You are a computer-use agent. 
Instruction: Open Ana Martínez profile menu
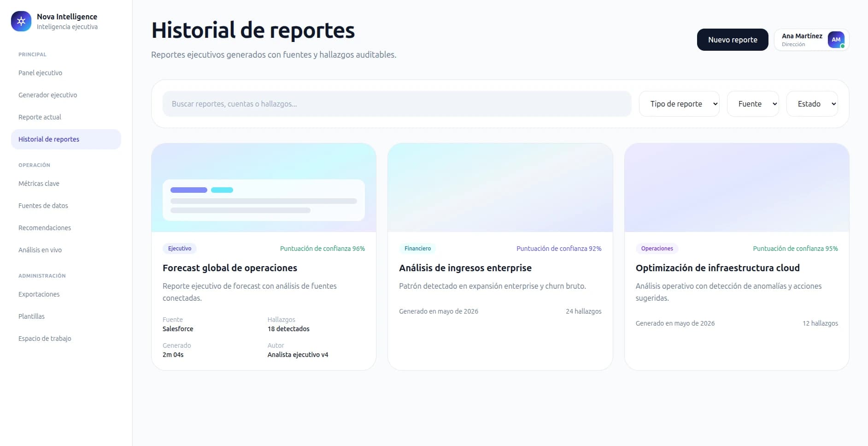(x=812, y=40)
